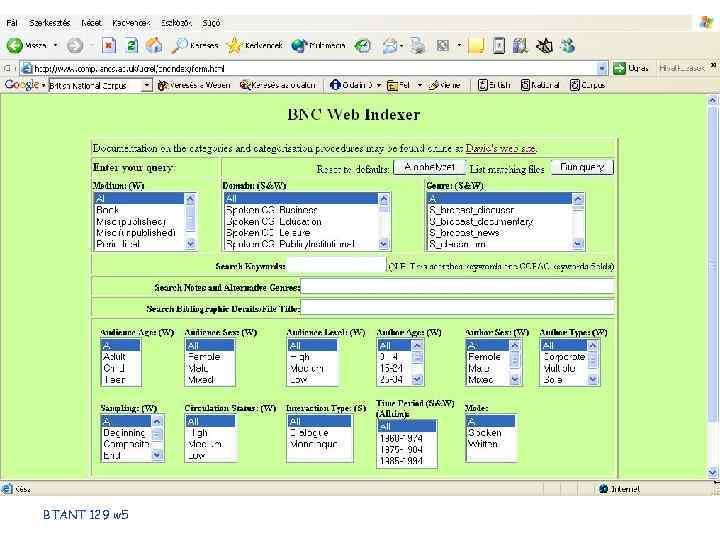The width and height of the screenshot is (720, 540).
Task: Click the Alaphelyzet reset button
Action: click(x=429, y=167)
